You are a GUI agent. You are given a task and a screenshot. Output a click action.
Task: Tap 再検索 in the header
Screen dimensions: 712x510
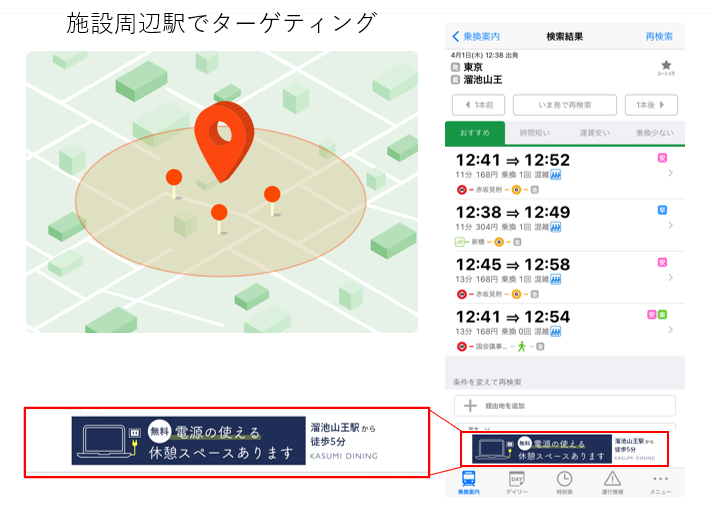(x=659, y=36)
